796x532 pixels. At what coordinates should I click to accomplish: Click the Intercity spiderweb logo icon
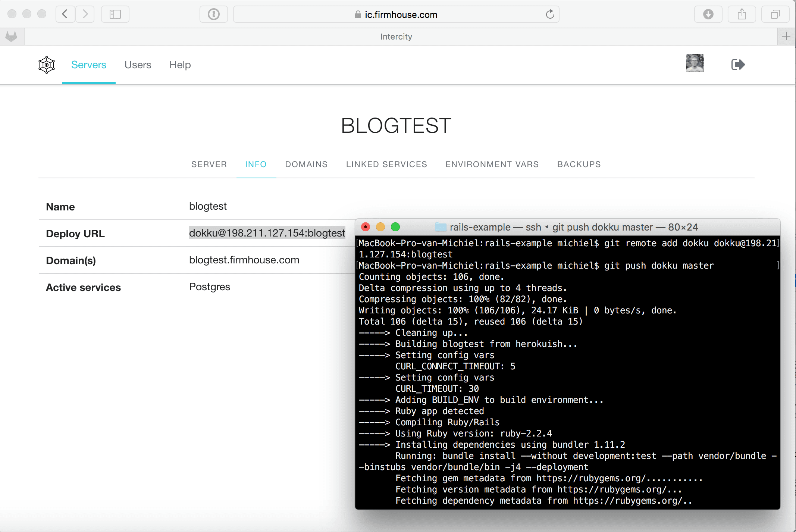pyautogui.click(x=47, y=65)
